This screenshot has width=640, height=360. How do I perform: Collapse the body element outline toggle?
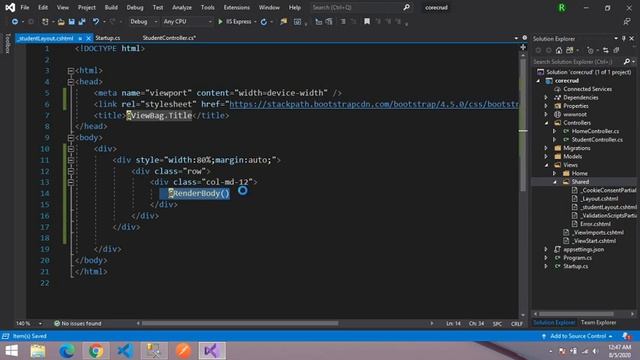click(x=71, y=138)
